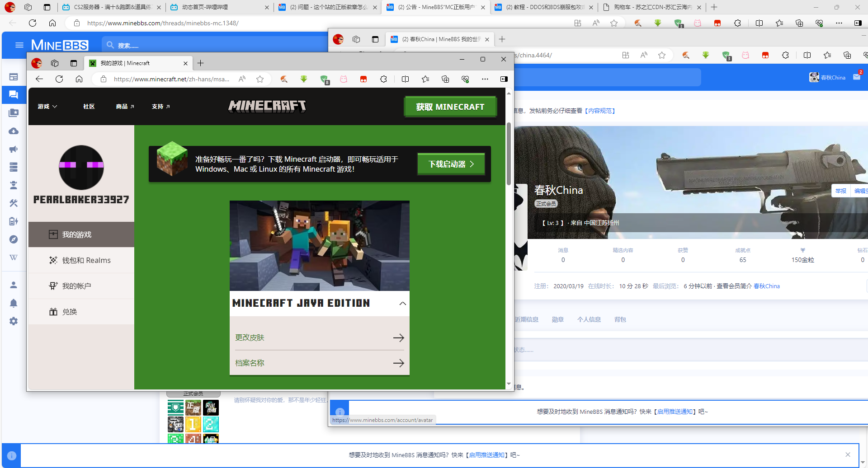Open the notification bell sidebar icon
The height and width of the screenshot is (468, 868).
(x=14, y=303)
